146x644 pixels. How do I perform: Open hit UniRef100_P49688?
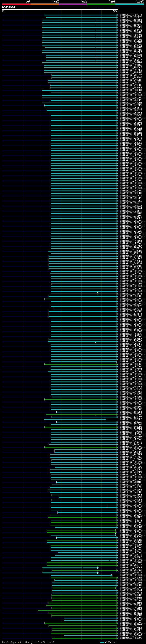pos(131,77)
